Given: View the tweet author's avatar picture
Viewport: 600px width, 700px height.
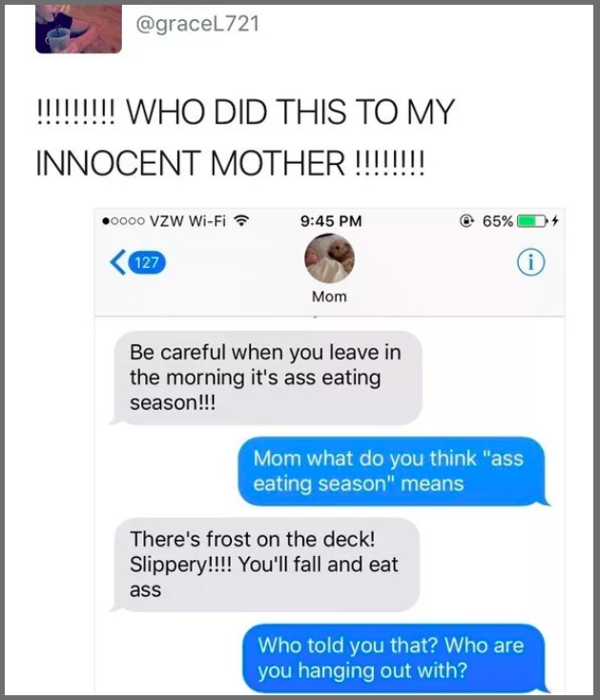Looking at the screenshot, I should (x=78, y=29).
